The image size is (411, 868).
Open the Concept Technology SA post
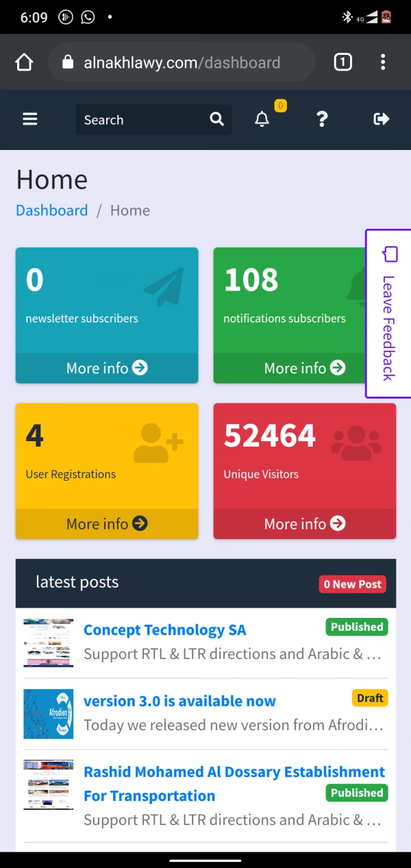[x=164, y=630]
